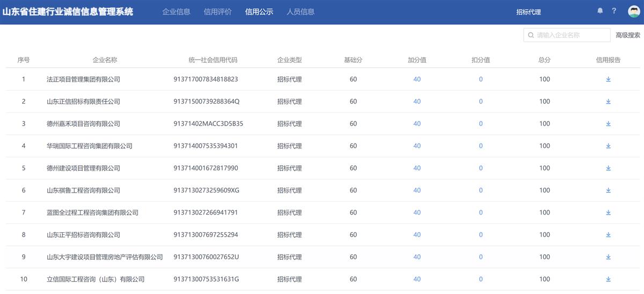Switch to the 信用评价 tab
This screenshot has height=294, width=644.
pyautogui.click(x=217, y=12)
